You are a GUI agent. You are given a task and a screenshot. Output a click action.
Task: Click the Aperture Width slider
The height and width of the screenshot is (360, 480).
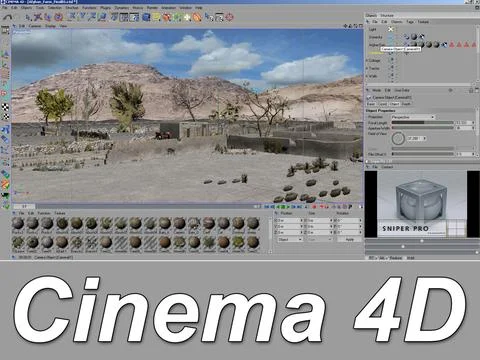click(422, 128)
